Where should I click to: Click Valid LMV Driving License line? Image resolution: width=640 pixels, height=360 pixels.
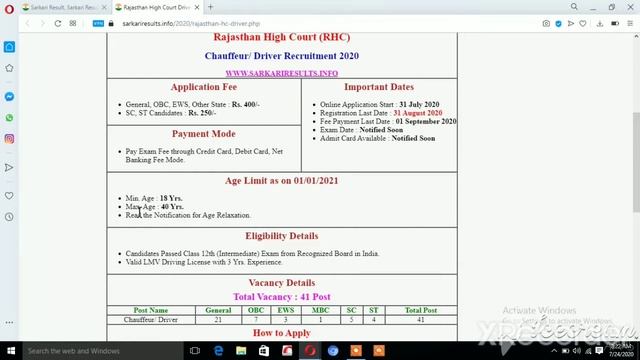[x=204, y=262]
